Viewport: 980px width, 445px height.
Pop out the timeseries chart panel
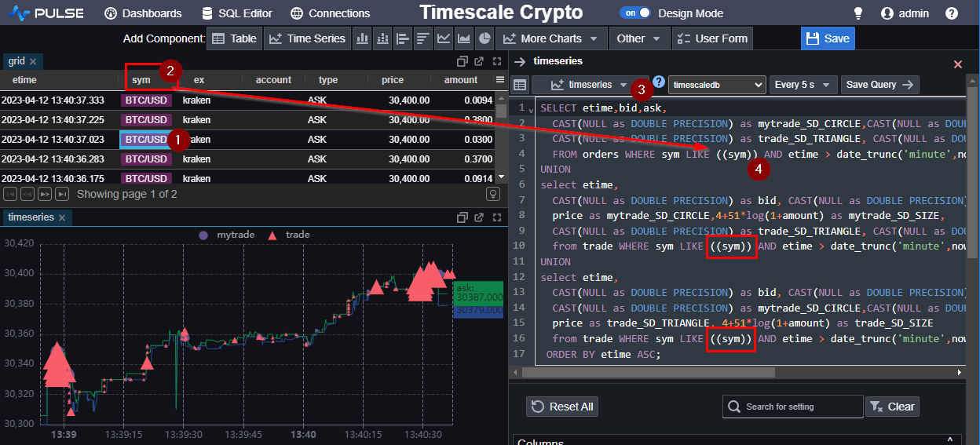pos(479,217)
